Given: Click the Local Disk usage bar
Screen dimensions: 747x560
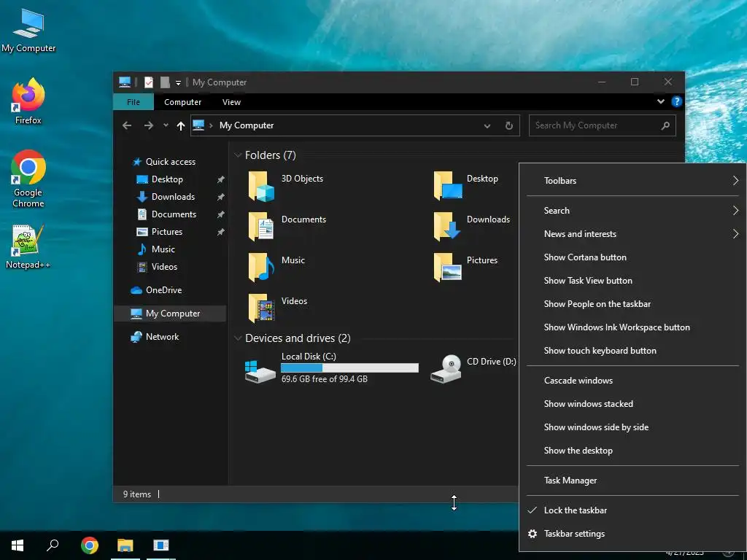Looking at the screenshot, I should pos(349,367).
